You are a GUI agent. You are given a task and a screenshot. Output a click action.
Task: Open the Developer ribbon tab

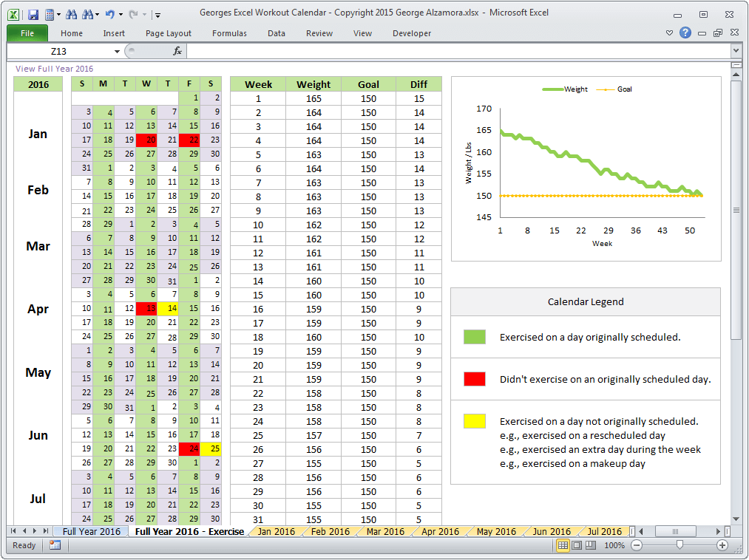click(412, 33)
